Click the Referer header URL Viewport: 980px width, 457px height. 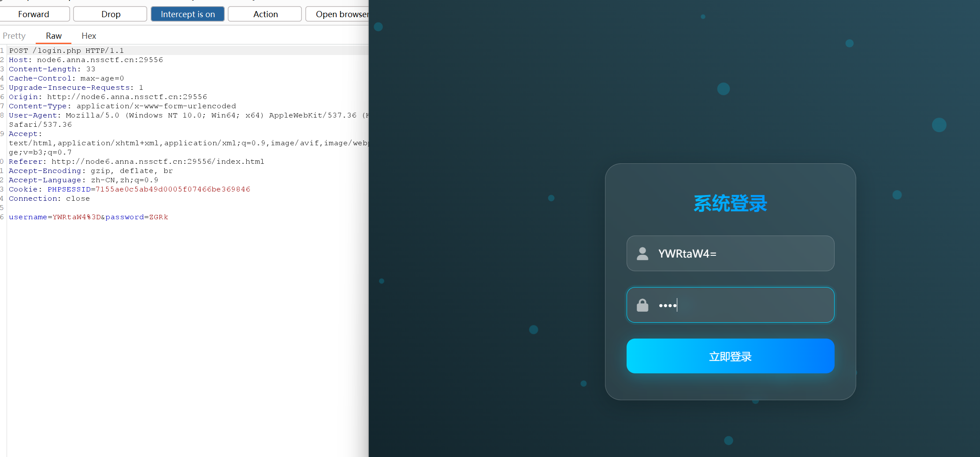coord(158,162)
